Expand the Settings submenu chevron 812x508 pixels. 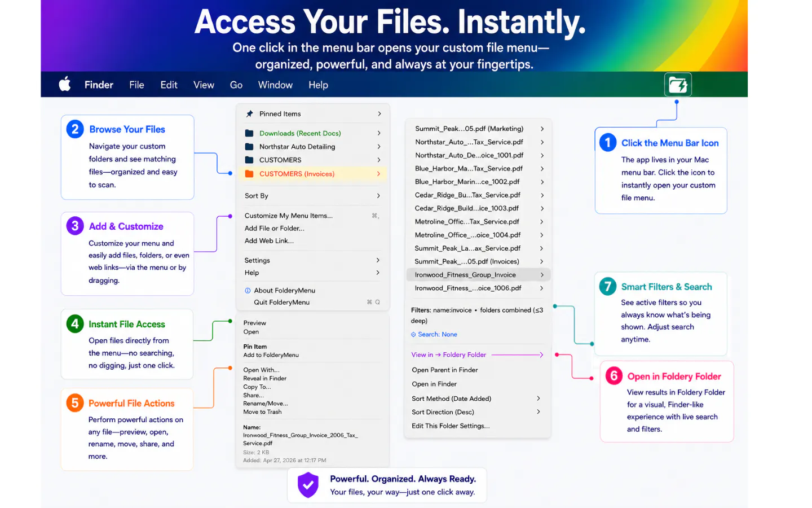[x=378, y=260]
